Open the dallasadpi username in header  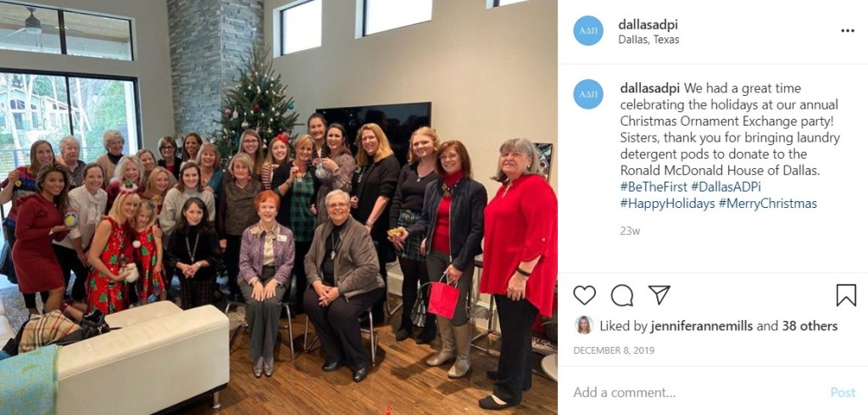click(x=648, y=25)
